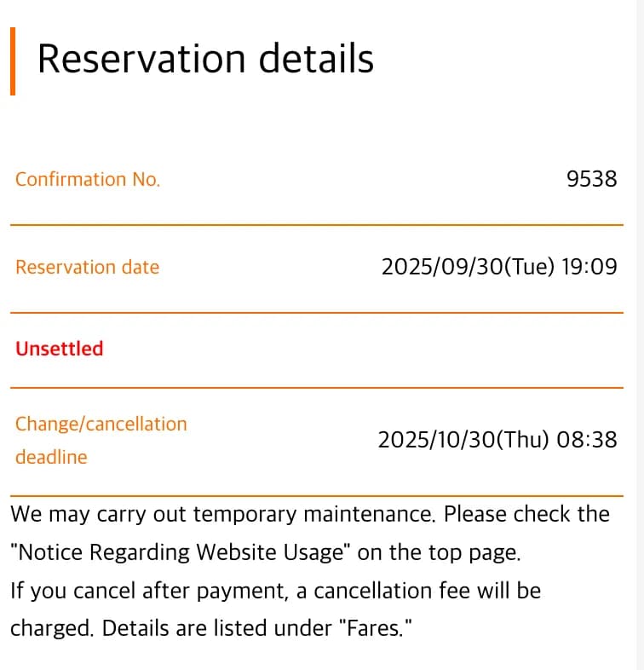Click the orange bar beside the heading
Viewport: 644px width, 670px height.
tap(13, 61)
